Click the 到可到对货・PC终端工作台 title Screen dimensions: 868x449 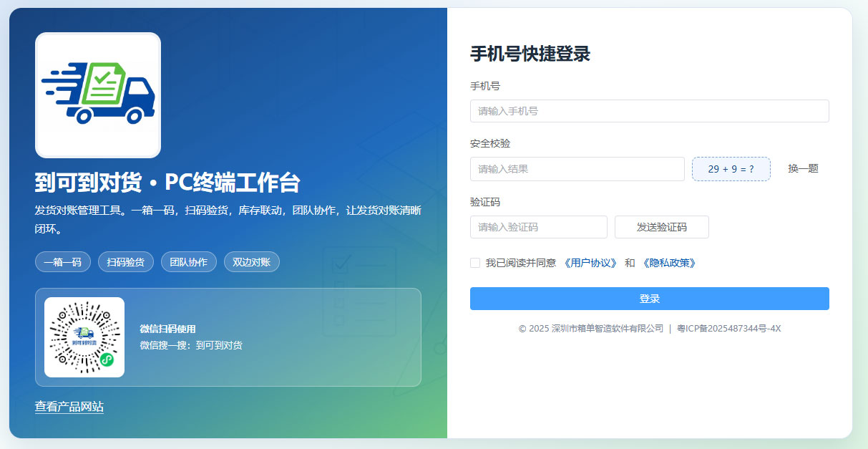pos(167,183)
